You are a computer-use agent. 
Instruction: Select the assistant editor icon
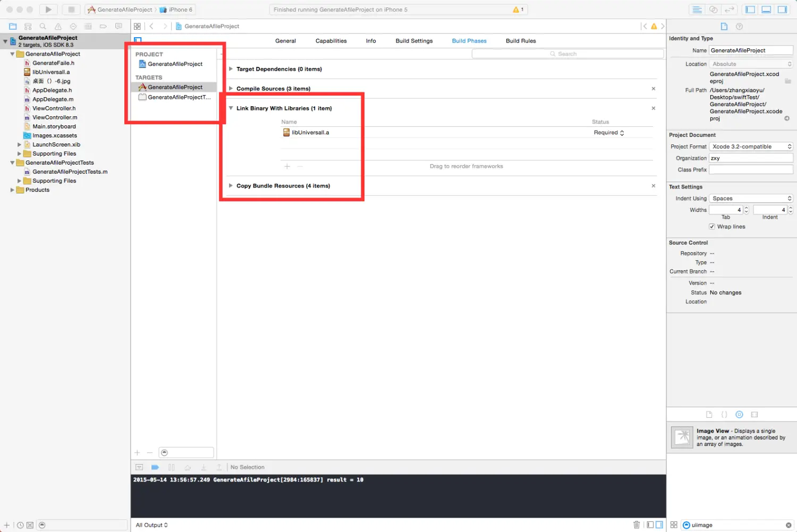coord(714,10)
